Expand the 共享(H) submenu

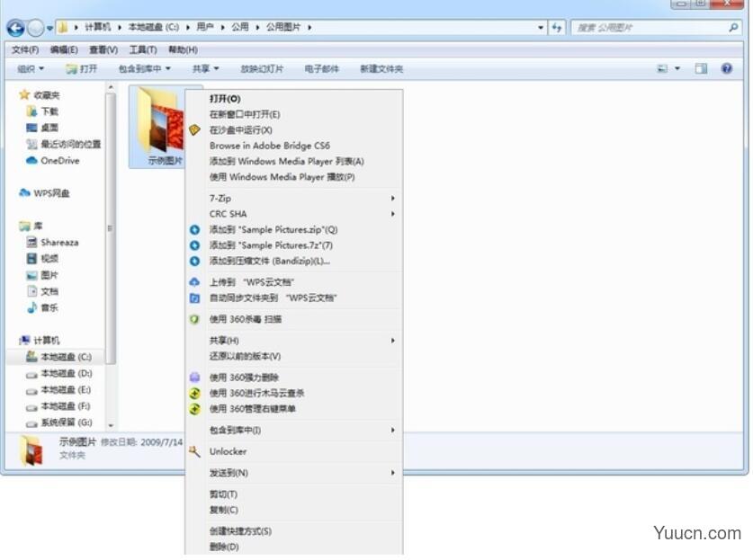coord(294,340)
